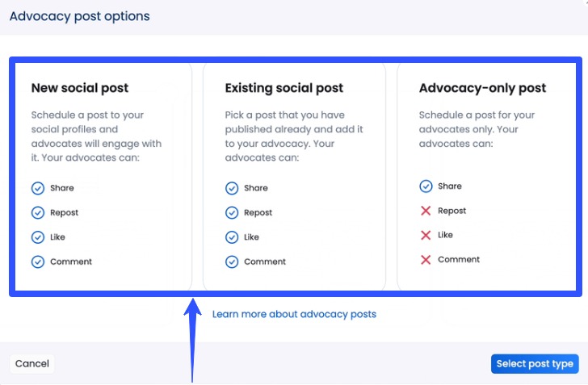Click the Share checkmark icon under Existing social post
Image resolution: width=588 pixels, height=385 pixels.
232,188
